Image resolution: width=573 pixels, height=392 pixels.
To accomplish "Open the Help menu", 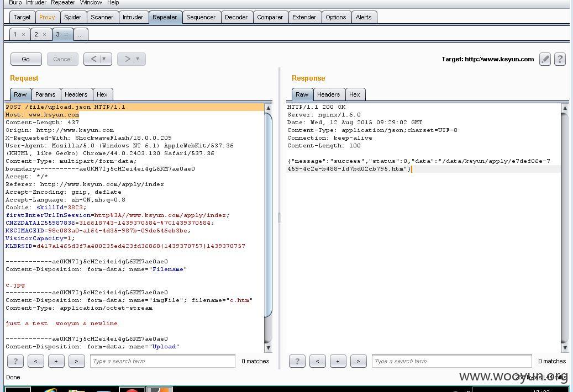I will pyautogui.click(x=113, y=3).
